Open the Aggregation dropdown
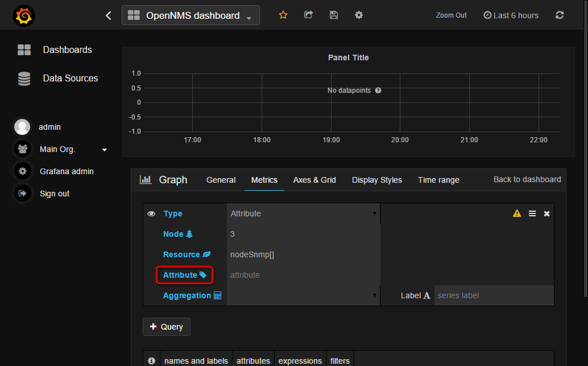The width and height of the screenshot is (588, 366). (303, 295)
